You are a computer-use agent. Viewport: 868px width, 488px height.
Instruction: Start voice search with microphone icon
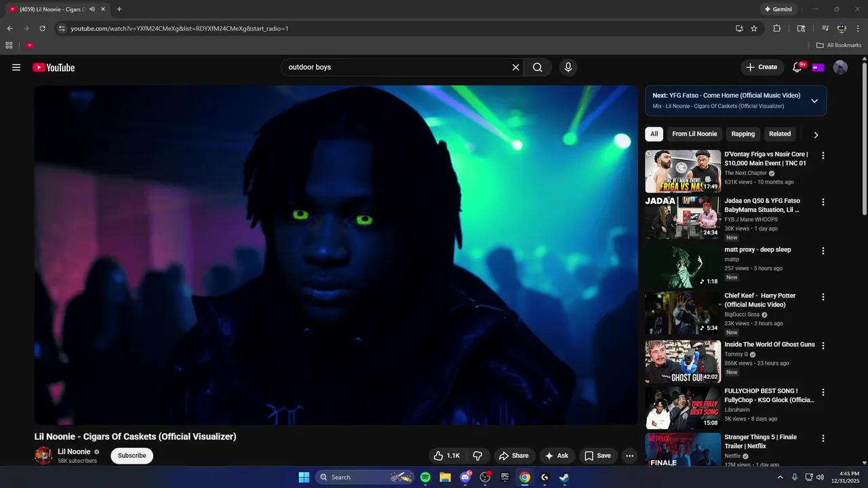click(x=568, y=67)
